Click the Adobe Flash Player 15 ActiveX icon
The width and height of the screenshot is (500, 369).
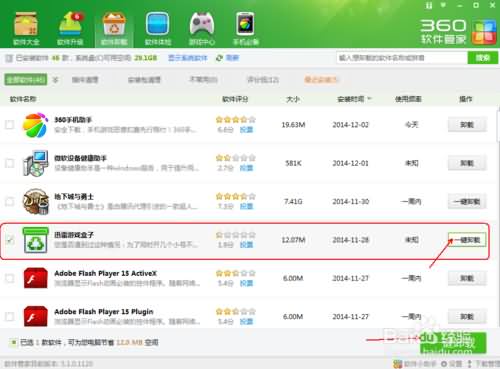pyautogui.click(x=35, y=278)
